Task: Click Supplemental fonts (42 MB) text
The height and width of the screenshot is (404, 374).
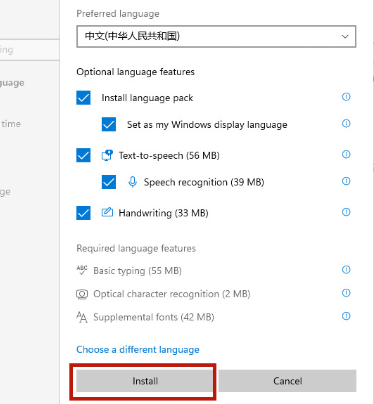Action: (x=154, y=317)
